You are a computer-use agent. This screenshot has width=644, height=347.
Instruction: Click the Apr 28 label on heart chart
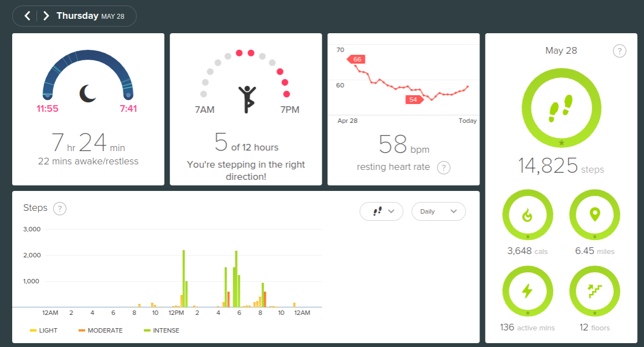pyautogui.click(x=347, y=121)
